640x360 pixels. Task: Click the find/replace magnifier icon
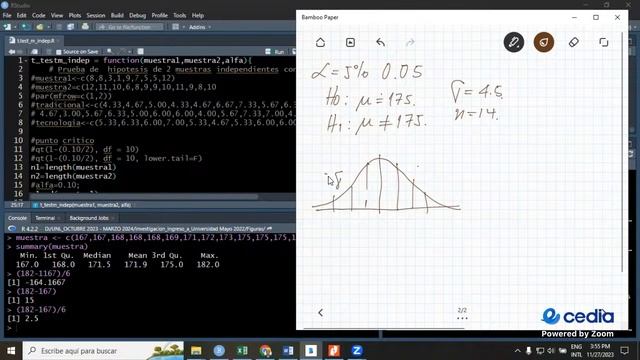pos(109,52)
